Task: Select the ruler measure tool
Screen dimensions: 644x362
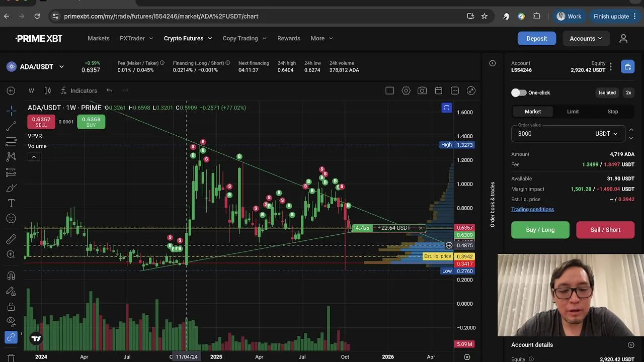Action: point(11,239)
